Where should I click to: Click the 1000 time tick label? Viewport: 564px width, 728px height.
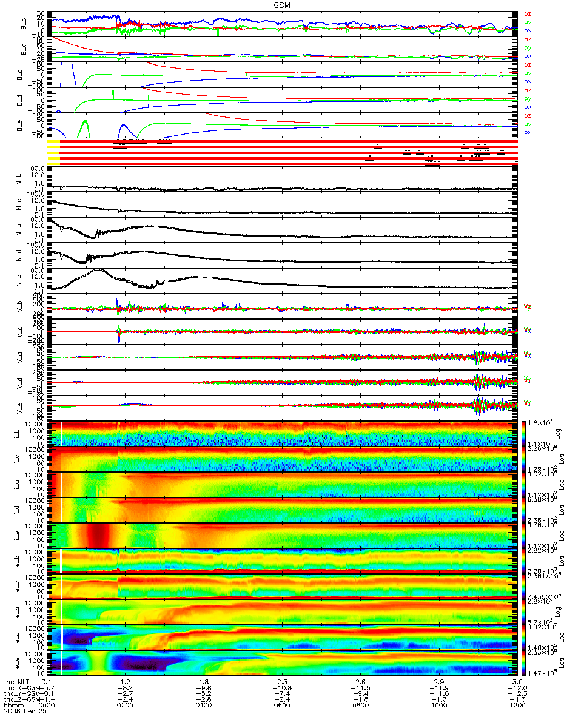click(438, 705)
